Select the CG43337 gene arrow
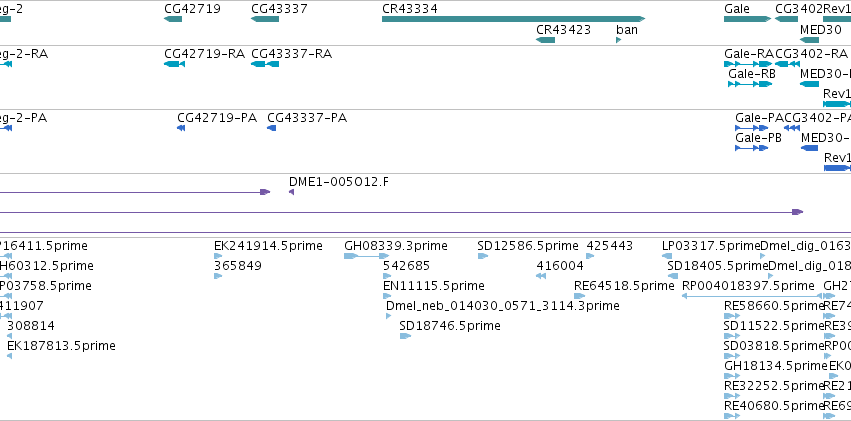Image resolution: width=851 pixels, height=421 pixels. (265, 19)
